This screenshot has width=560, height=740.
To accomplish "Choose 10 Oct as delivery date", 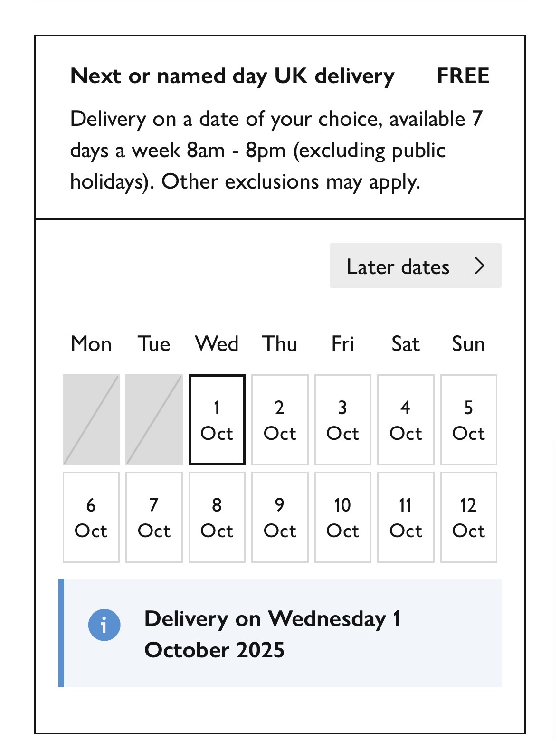I will [342, 517].
